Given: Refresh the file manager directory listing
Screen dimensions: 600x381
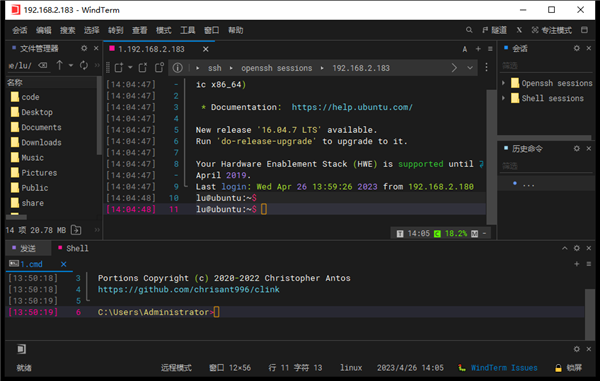Looking at the screenshot, I should tap(84, 65).
